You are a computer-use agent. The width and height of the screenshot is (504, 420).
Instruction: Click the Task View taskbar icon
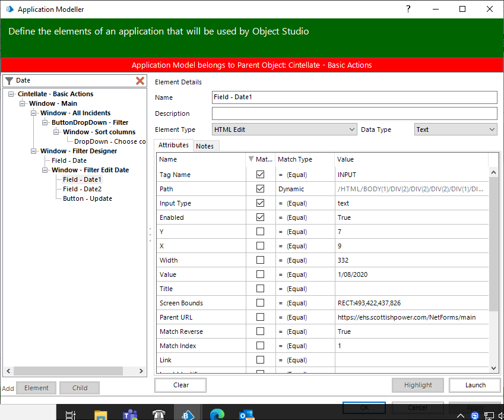coord(71,415)
